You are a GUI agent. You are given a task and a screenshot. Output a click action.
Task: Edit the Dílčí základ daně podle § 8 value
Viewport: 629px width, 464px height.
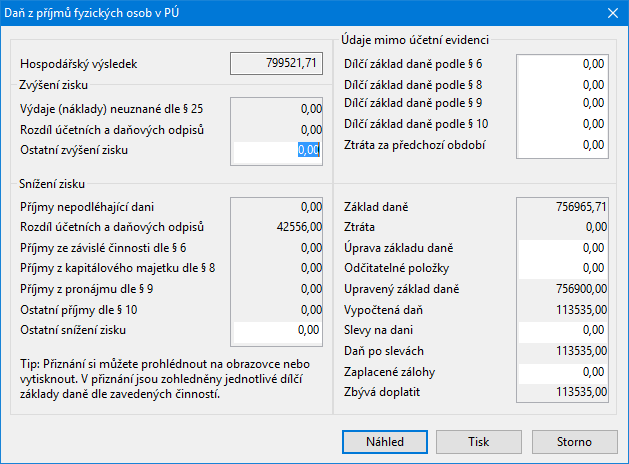tap(563, 85)
